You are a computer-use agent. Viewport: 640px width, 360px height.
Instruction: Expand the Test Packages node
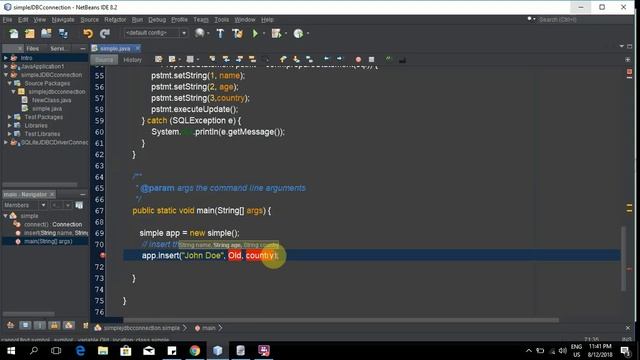point(10,117)
